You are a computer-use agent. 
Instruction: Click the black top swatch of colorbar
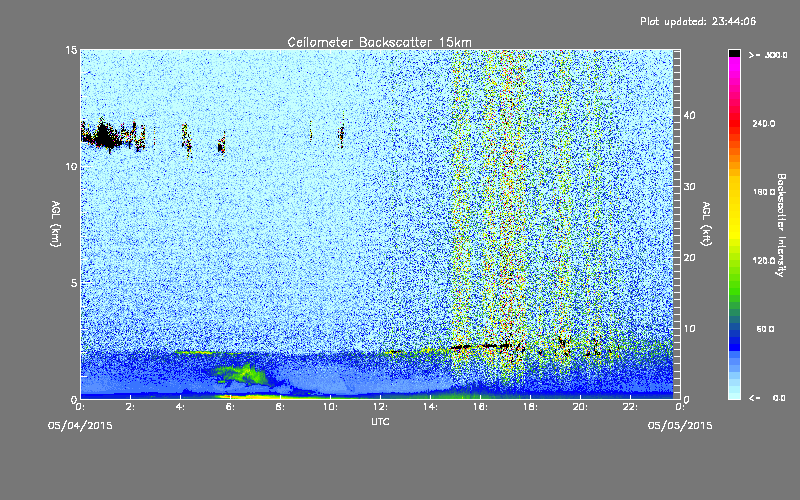[x=734, y=53]
